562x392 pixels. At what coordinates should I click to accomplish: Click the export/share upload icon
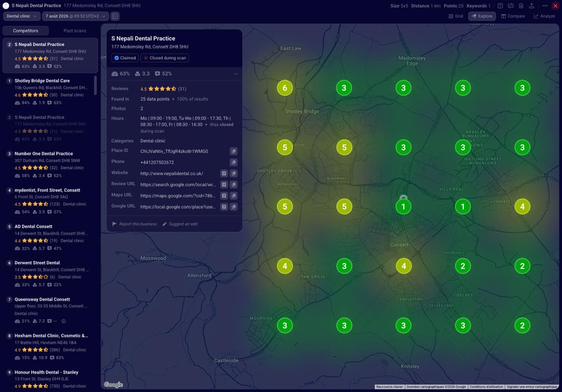531,6
